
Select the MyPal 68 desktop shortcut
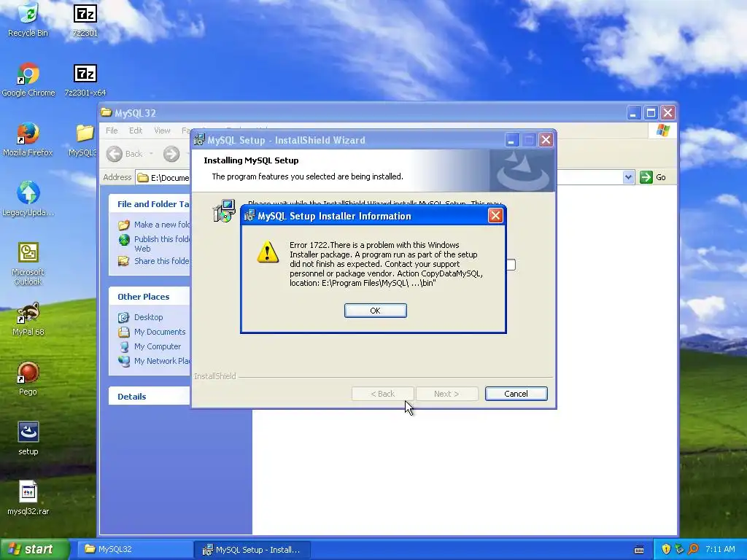[x=28, y=320]
